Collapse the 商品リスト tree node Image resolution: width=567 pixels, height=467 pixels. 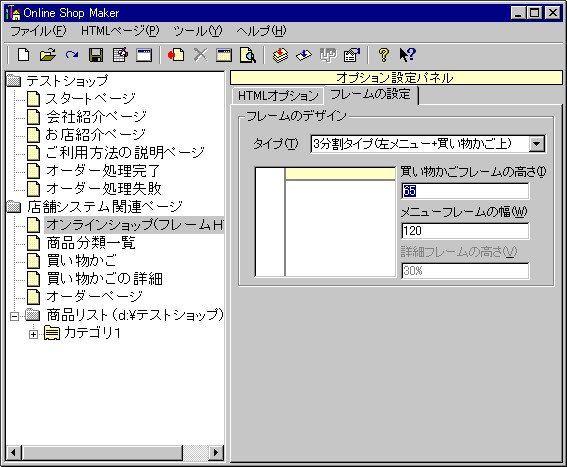14,316
